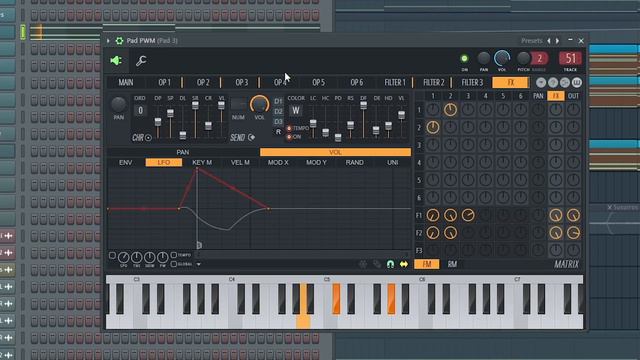The height and width of the screenshot is (360, 640).
Task: Click the blue VOL knob in header
Action: (x=502, y=58)
